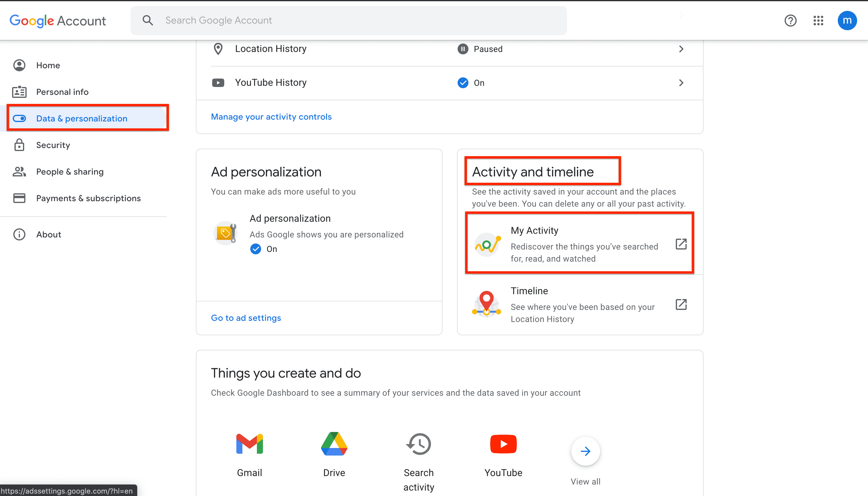Click the People & sharing icon
868x496 pixels.
19,171
